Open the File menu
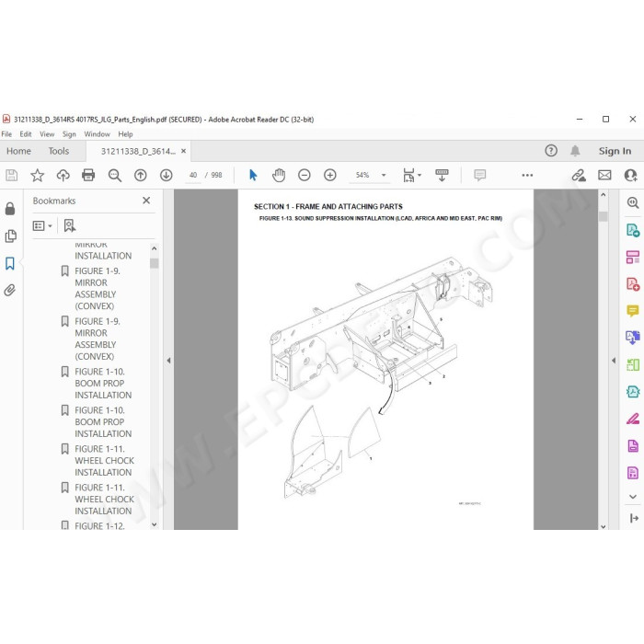 [x=6, y=134]
